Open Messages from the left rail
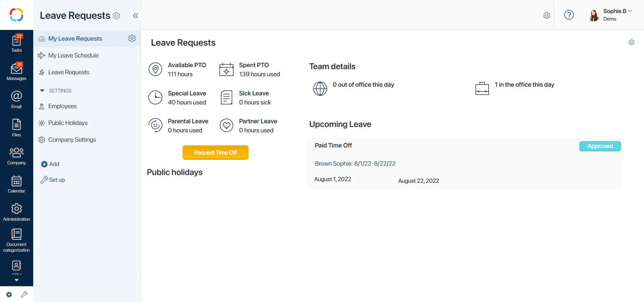The image size is (644, 302). [16, 72]
